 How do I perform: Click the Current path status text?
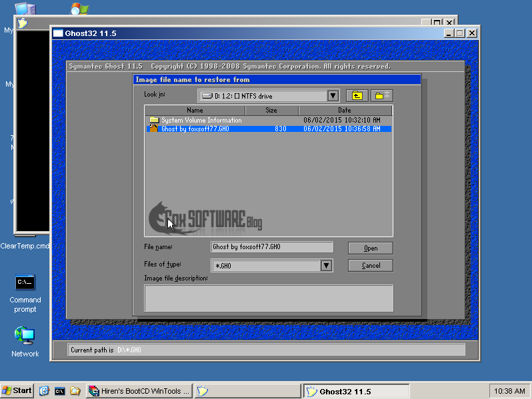[x=105, y=350]
